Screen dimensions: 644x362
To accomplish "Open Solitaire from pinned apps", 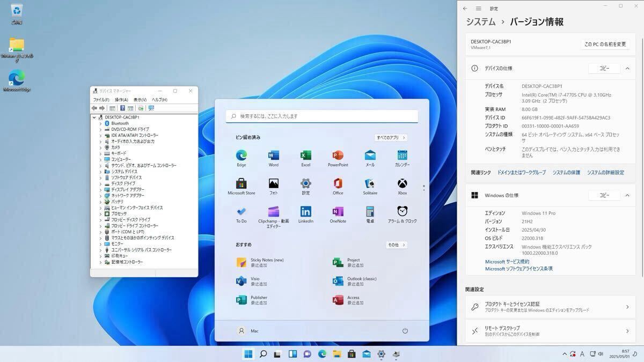I will tap(370, 187).
